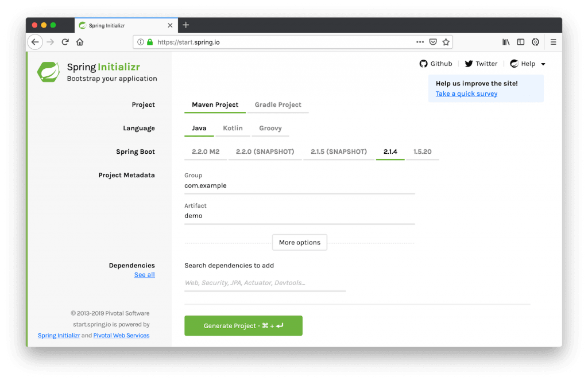Select Gradle Project option
The image size is (588, 381).
pos(278,105)
